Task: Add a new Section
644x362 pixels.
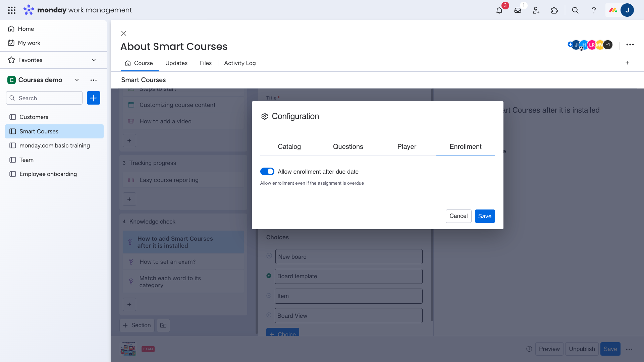Action: tap(137, 325)
